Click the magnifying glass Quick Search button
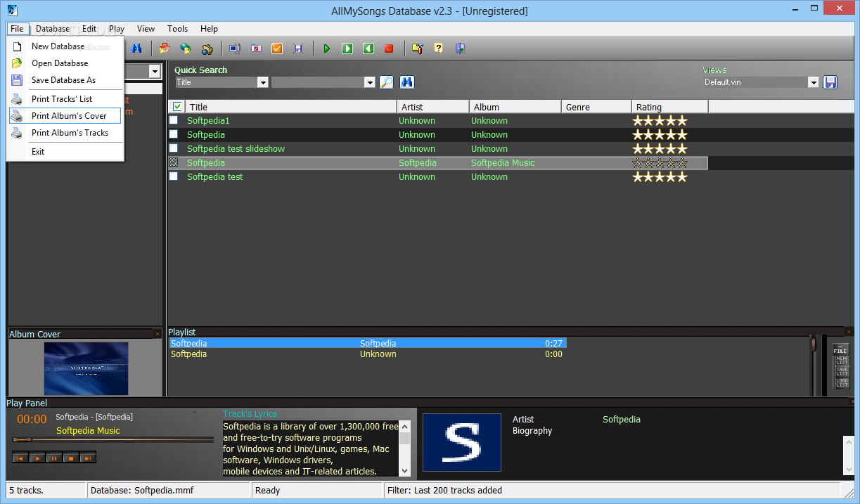 pyautogui.click(x=387, y=82)
